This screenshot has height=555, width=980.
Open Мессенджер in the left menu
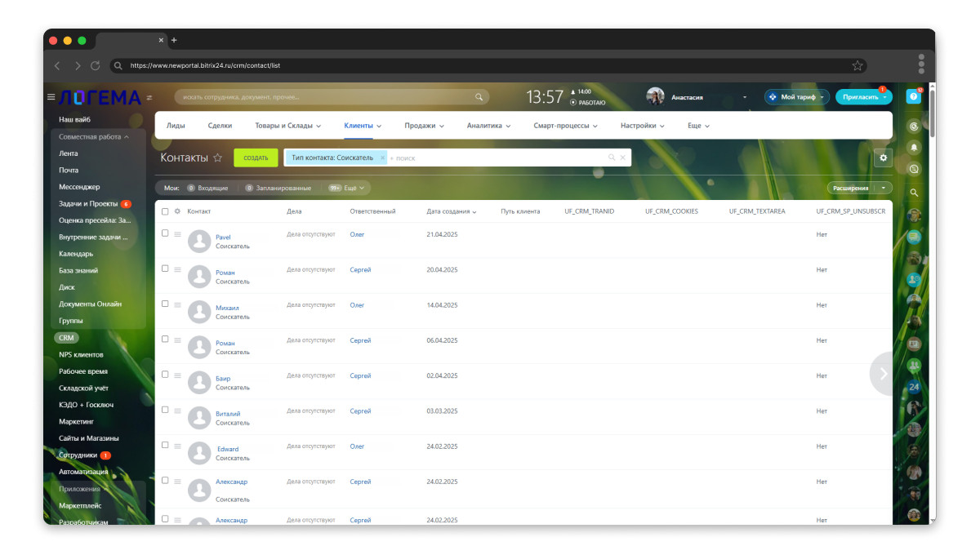(x=79, y=187)
